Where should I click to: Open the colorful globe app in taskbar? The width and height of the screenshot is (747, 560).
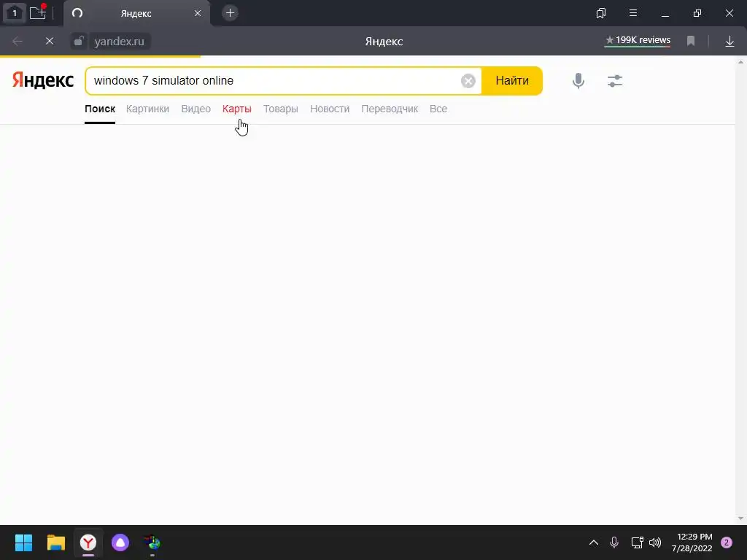[152, 542]
